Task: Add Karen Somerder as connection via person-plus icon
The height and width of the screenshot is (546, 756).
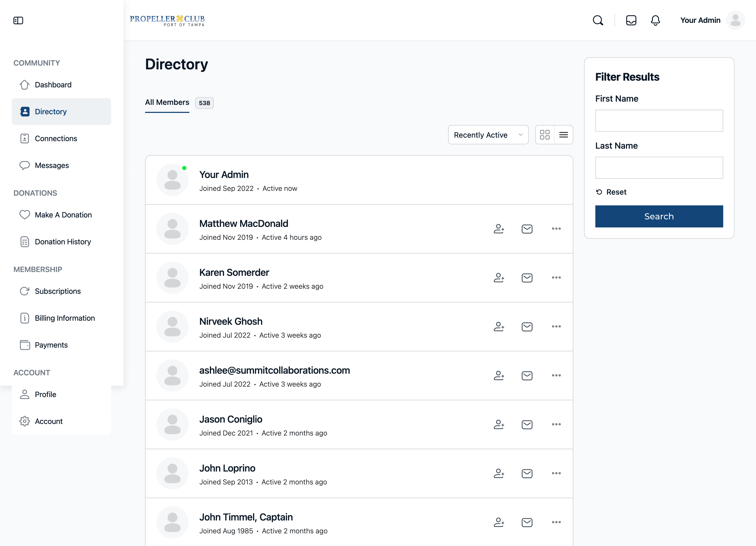Action: tap(499, 277)
